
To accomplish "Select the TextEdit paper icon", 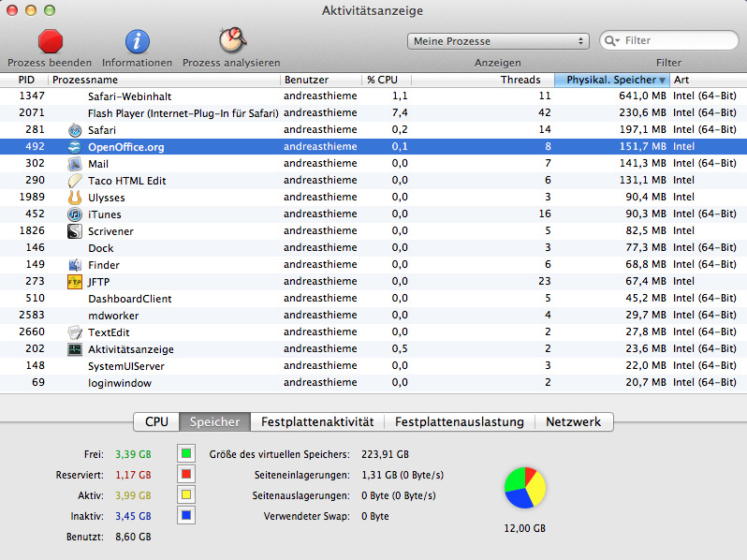I will coord(75,332).
